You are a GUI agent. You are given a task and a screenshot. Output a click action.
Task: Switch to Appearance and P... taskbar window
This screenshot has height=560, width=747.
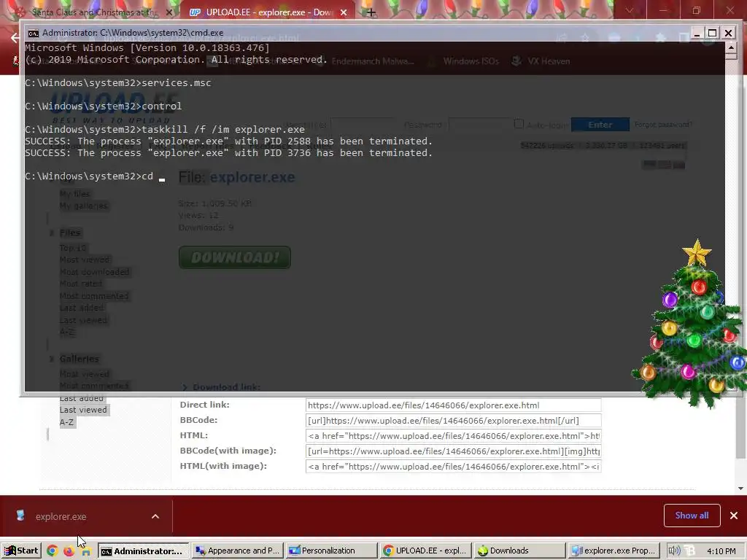coord(239,551)
